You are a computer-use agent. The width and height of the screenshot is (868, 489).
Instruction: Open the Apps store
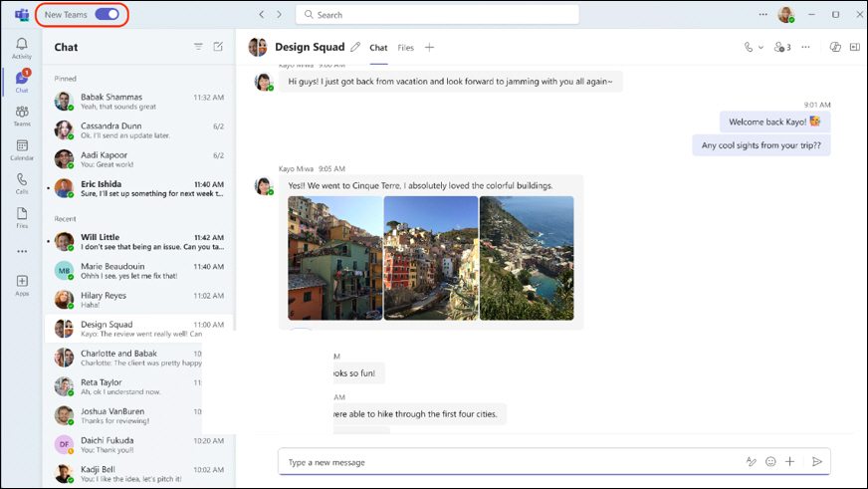click(22, 286)
